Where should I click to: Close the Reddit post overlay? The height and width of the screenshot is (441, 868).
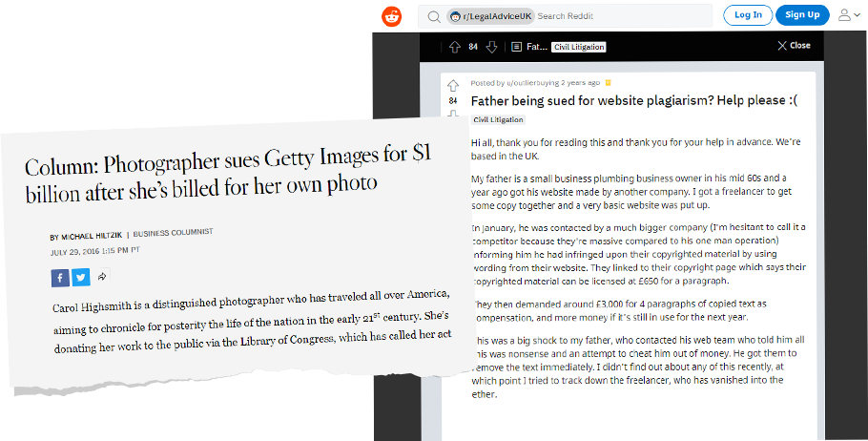(x=794, y=46)
